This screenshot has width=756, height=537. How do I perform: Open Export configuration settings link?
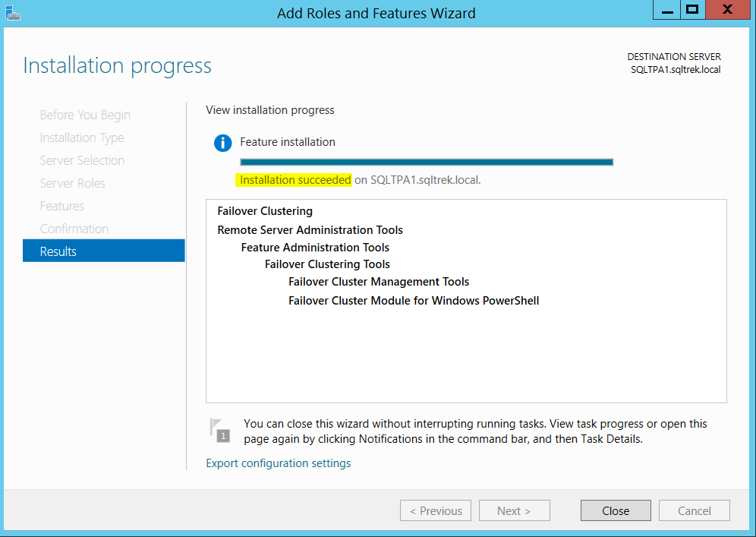tap(279, 463)
